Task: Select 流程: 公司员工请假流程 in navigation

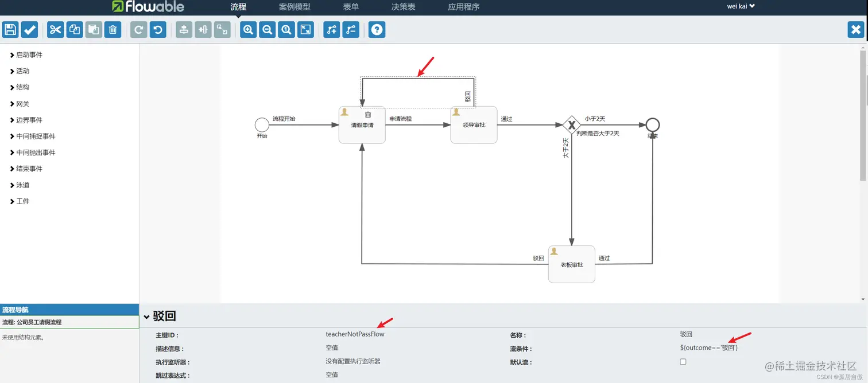Action: [69, 322]
